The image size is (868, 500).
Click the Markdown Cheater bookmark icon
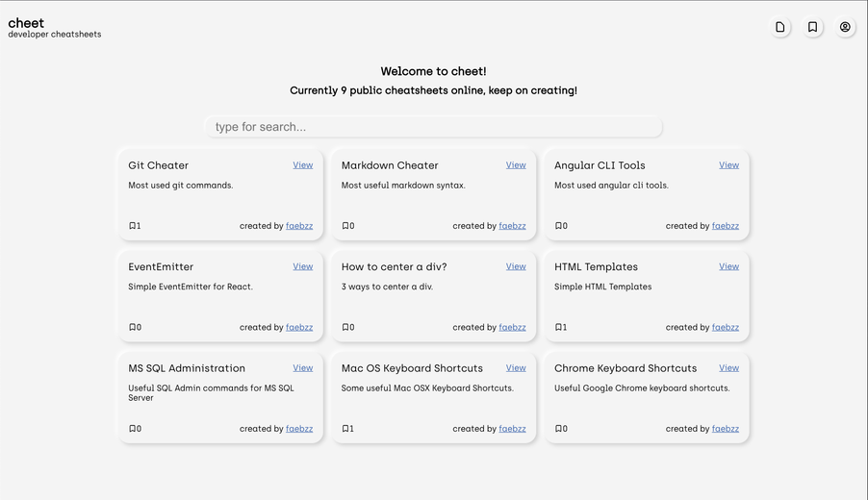(345, 226)
